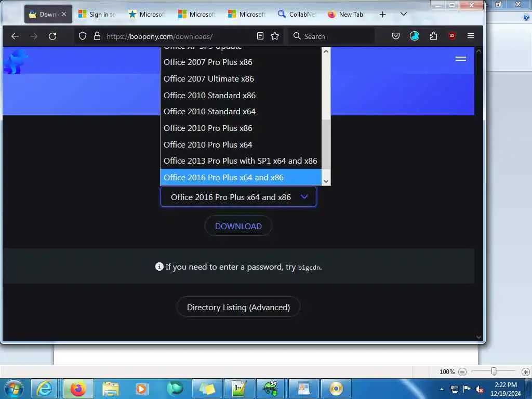Viewport: 532px width, 399px height.
Task: Open the document editor taskbar icon
Action: pos(303,389)
